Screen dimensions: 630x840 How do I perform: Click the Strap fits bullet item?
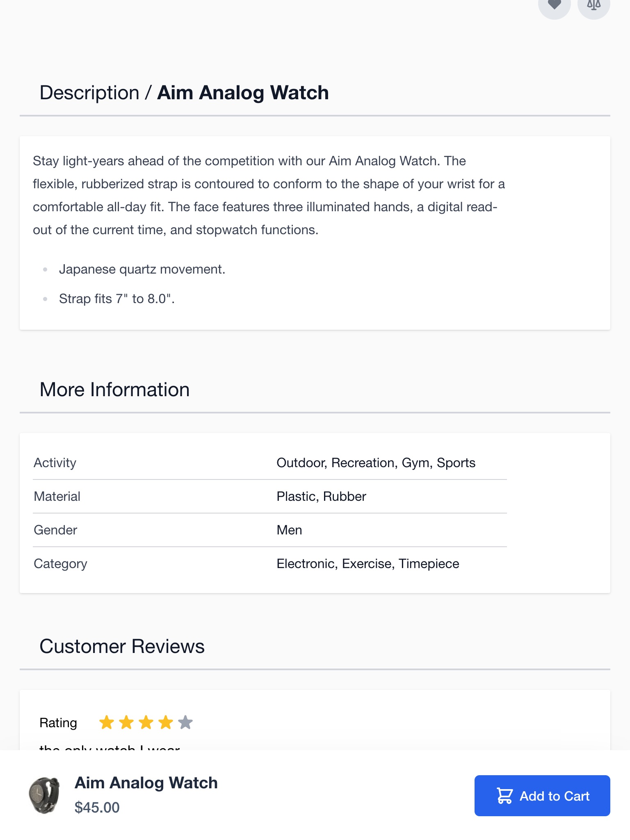[x=117, y=299]
